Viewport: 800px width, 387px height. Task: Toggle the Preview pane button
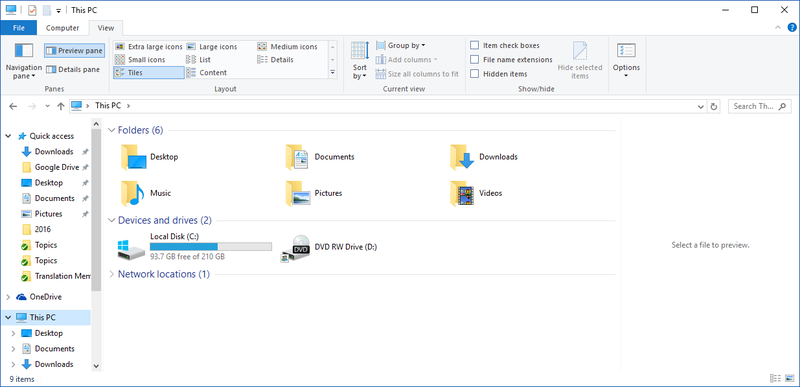pyautogui.click(x=74, y=50)
